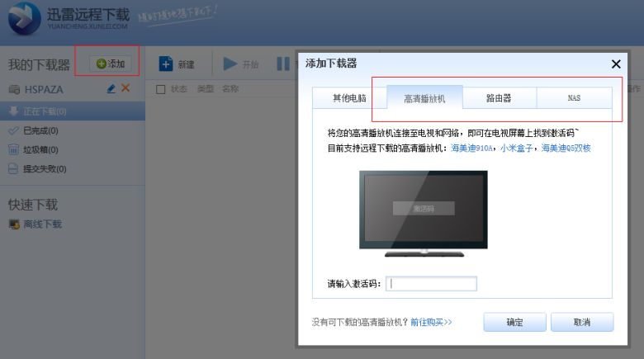Open the 正在下载 downloading list

[45, 111]
